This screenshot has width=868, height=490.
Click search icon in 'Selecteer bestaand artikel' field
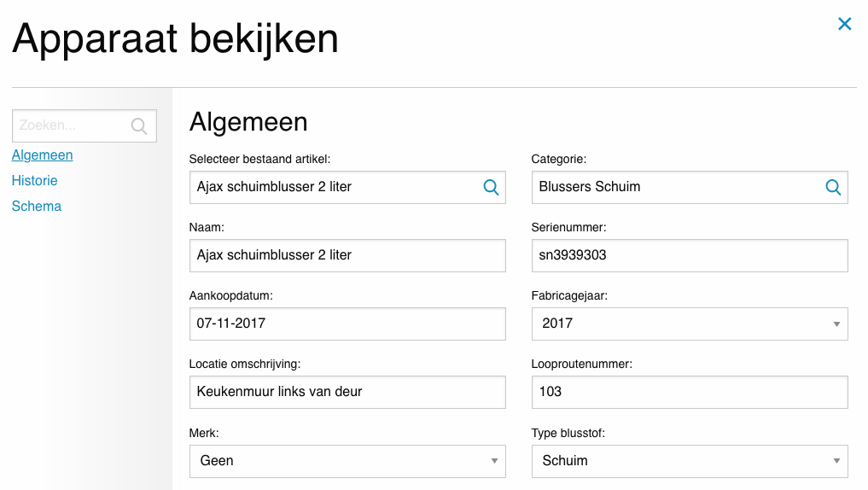(x=491, y=187)
